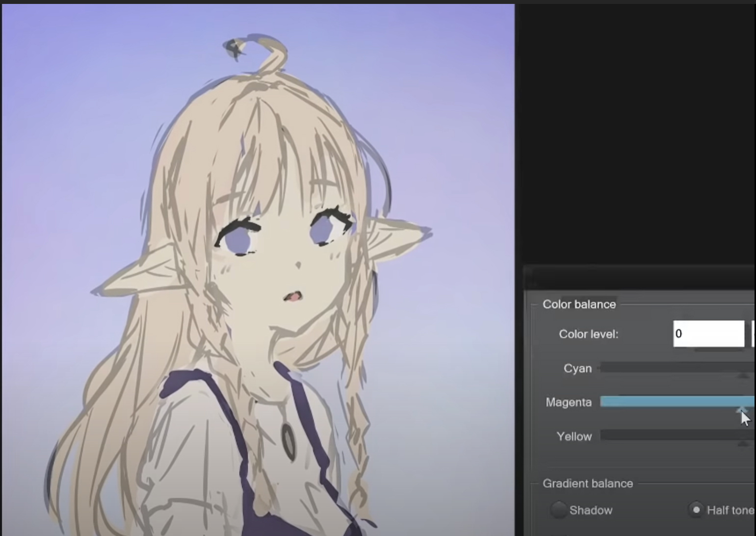Click the Color balance dialog title bar

click(638, 278)
